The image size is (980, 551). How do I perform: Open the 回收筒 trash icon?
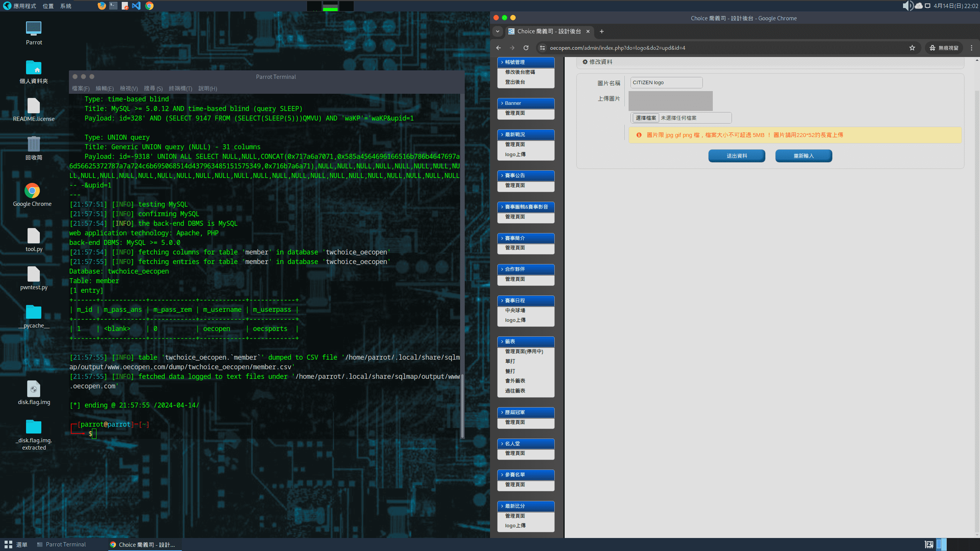pos(34,148)
